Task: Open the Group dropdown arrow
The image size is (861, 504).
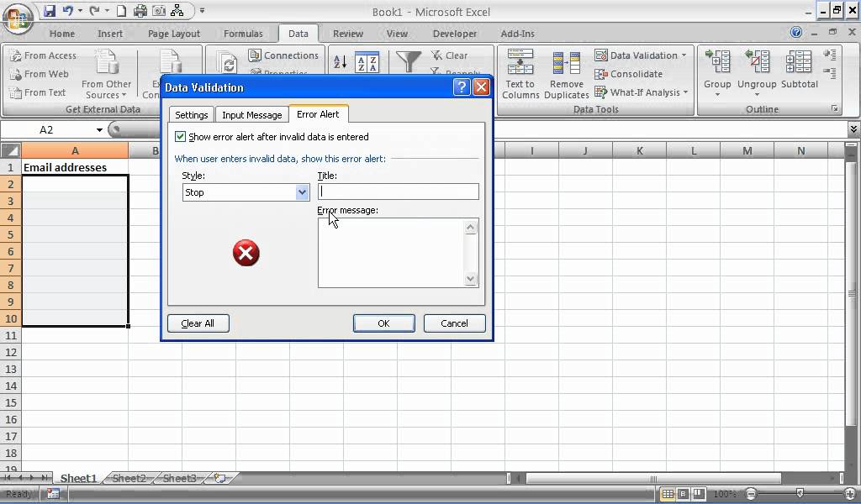Action: tap(717, 95)
